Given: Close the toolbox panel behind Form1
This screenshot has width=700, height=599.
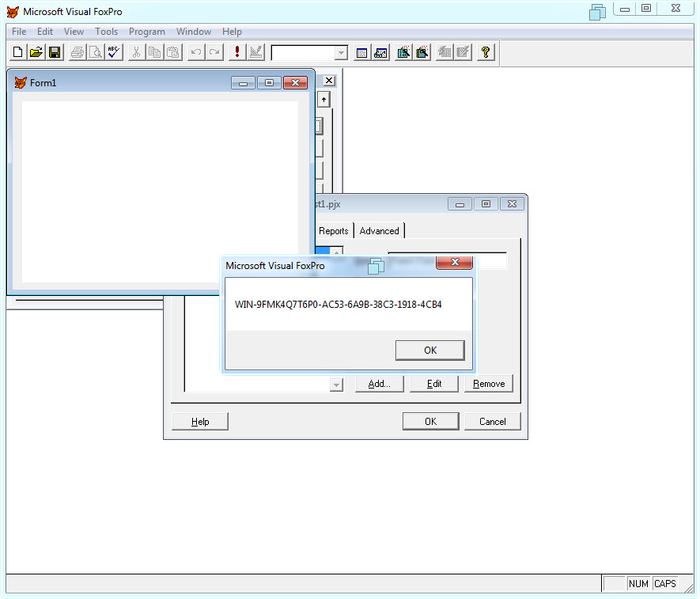Looking at the screenshot, I should [x=329, y=81].
